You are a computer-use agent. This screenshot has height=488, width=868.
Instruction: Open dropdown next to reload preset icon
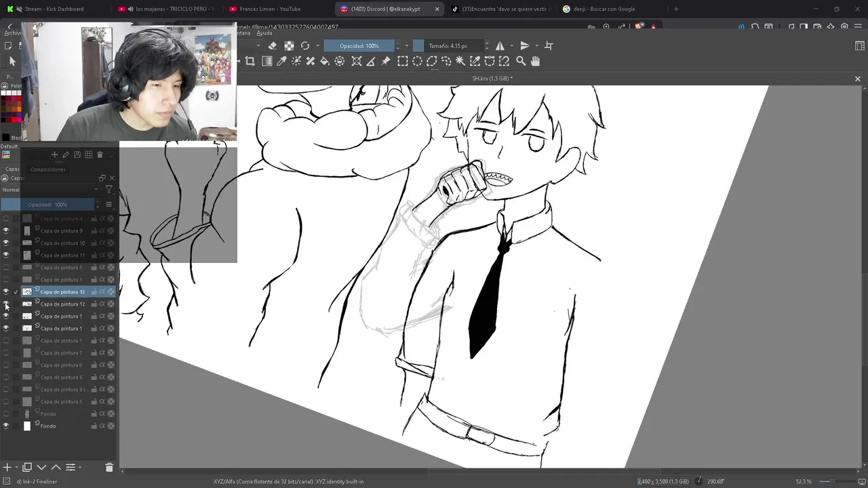point(317,45)
